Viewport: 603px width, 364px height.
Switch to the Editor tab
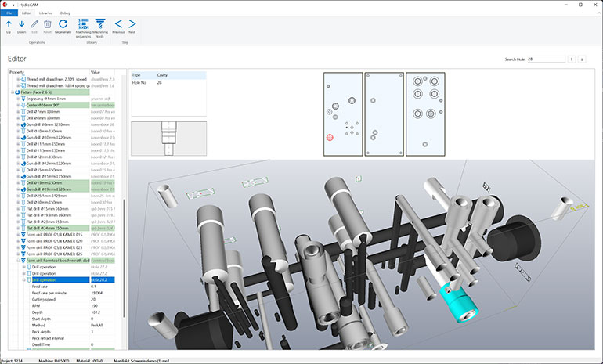click(26, 13)
